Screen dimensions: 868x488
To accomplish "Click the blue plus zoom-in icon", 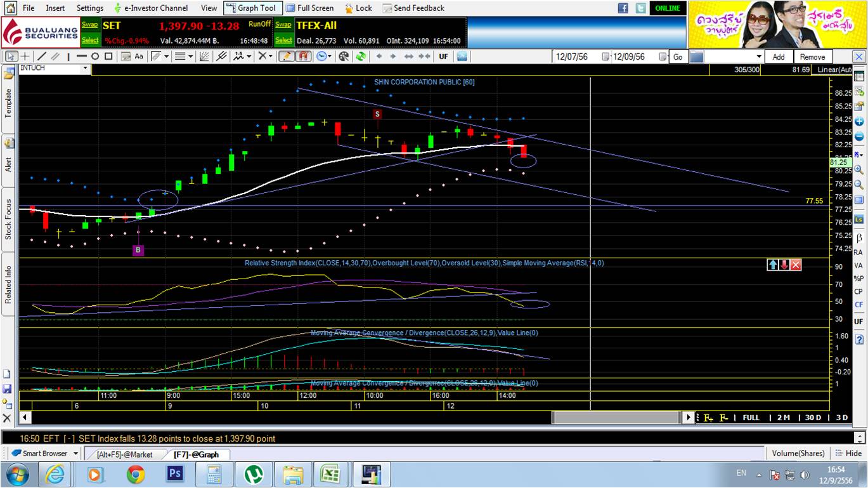I will tap(859, 121).
